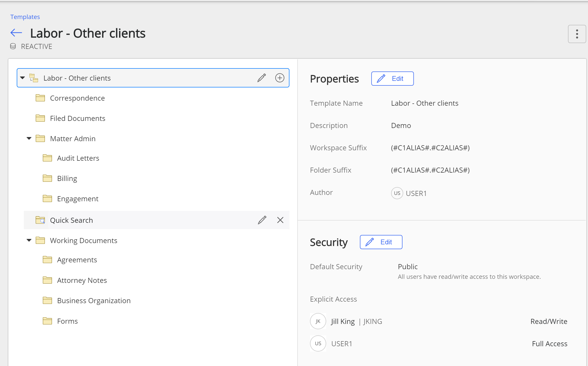Click the Quick Search folder icon

coord(40,220)
